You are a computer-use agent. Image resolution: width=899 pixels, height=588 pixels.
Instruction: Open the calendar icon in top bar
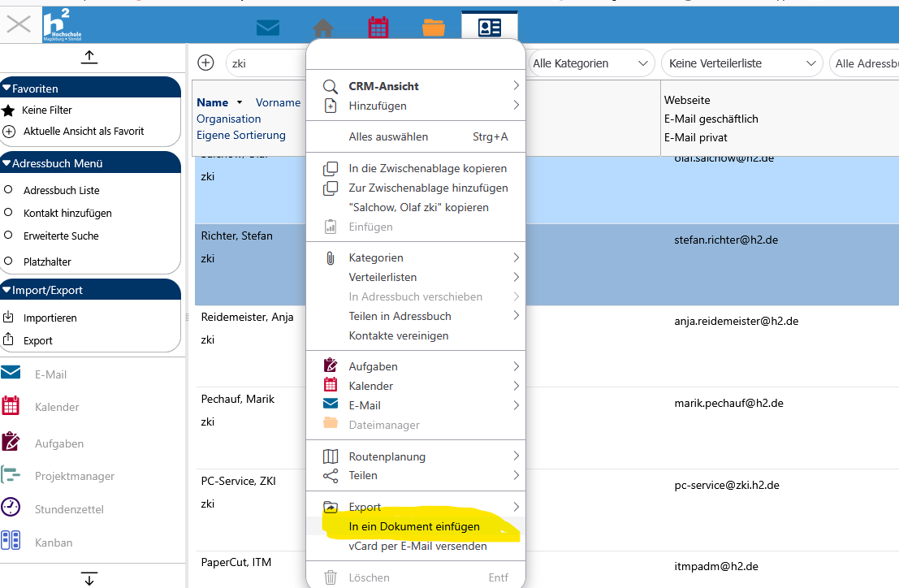coord(378,28)
